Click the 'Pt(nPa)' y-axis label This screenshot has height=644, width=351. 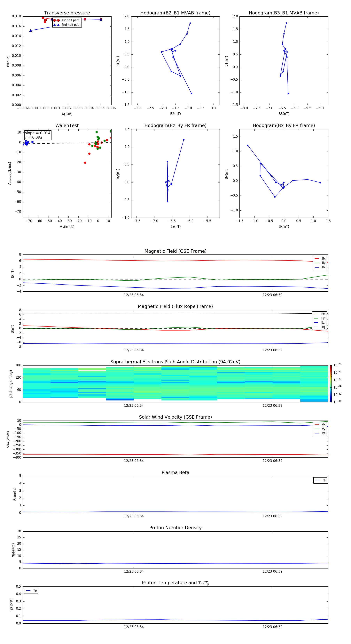click(8, 61)
